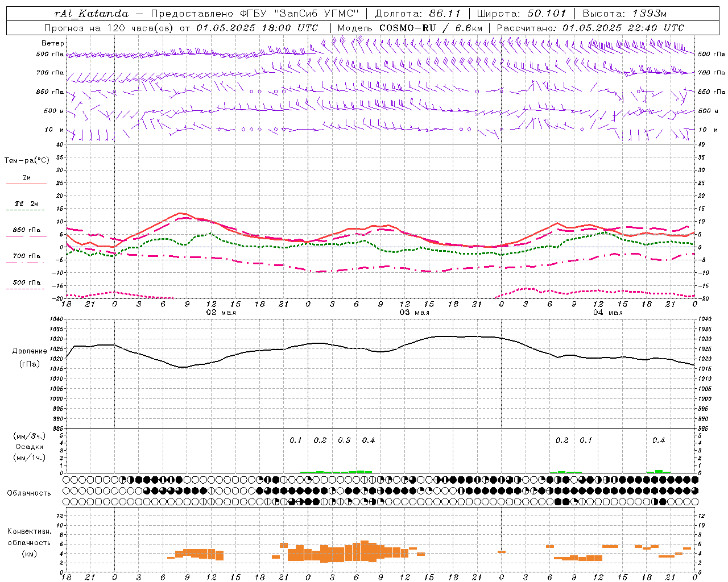Click the (мм/1ч.) precipitation unit label
728x582 pixels.
coord(30,457)
